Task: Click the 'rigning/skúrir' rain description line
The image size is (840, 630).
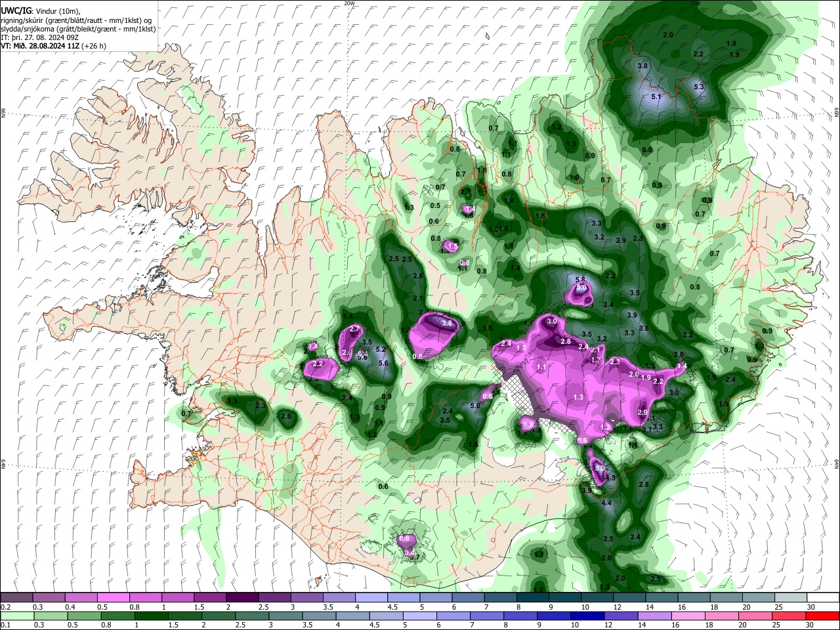Action: [76, 20]
